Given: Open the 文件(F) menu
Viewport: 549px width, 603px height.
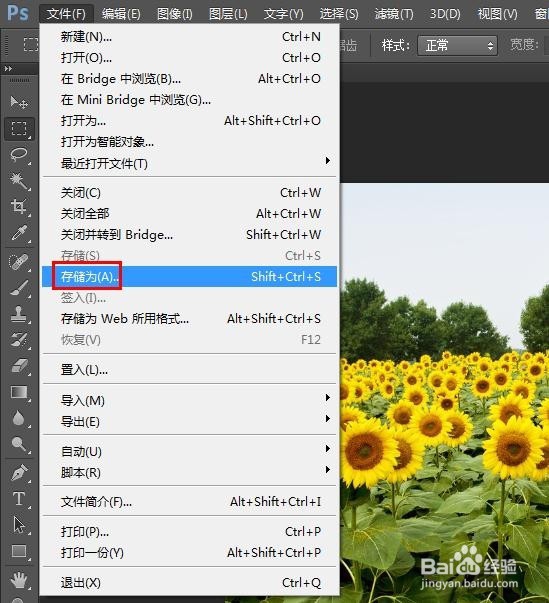Looking at the screenshot, I should pyautogui.click(x=66, y=14).
